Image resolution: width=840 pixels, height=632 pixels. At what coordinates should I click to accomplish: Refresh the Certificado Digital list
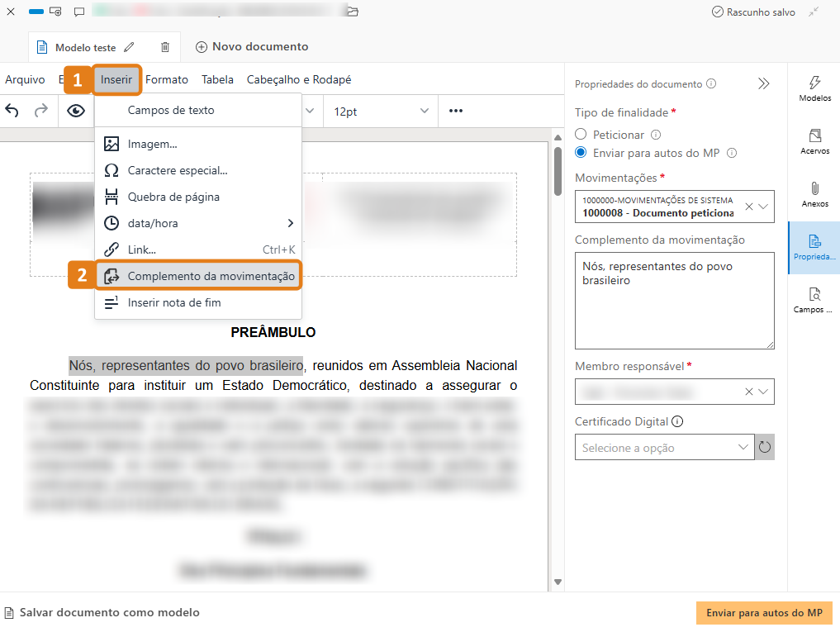(765, 447)
